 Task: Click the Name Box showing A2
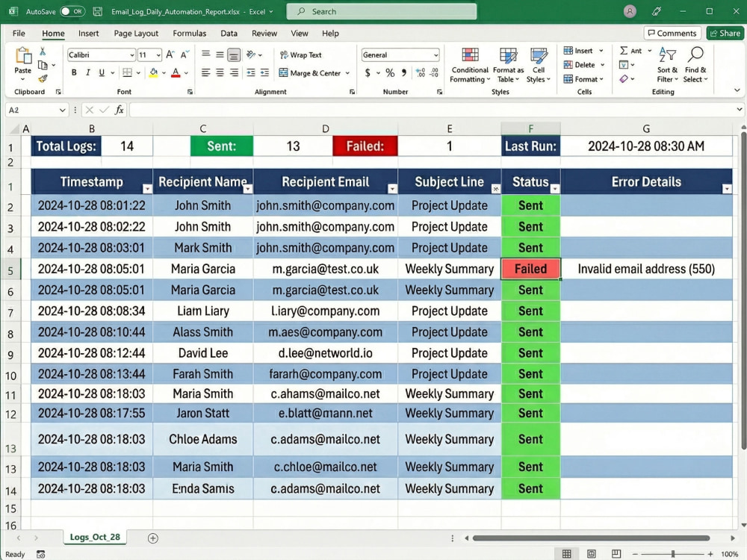click(x=37, y=110)
